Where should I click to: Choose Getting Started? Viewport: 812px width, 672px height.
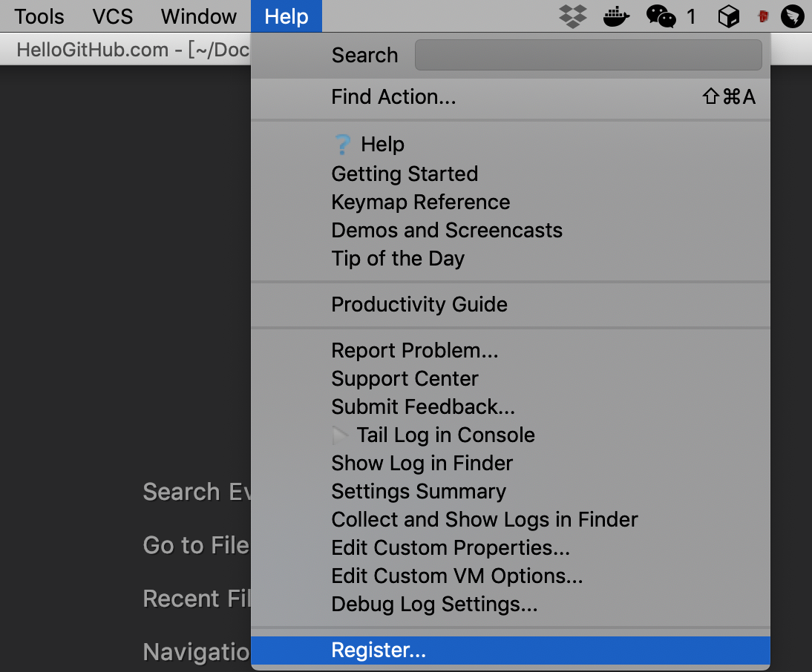click(x=405, y=174)
